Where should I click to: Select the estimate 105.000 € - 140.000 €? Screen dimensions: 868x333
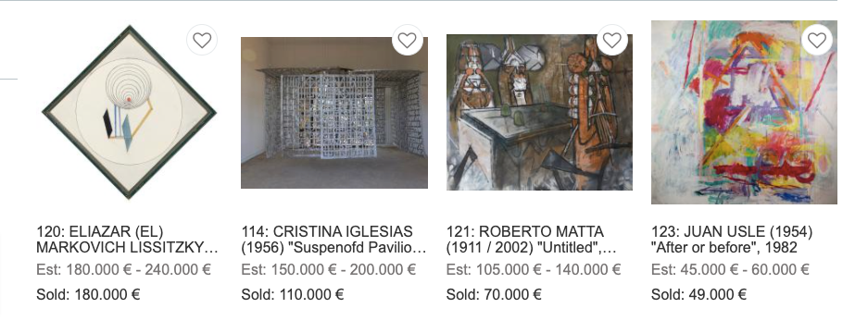point(534,270)
